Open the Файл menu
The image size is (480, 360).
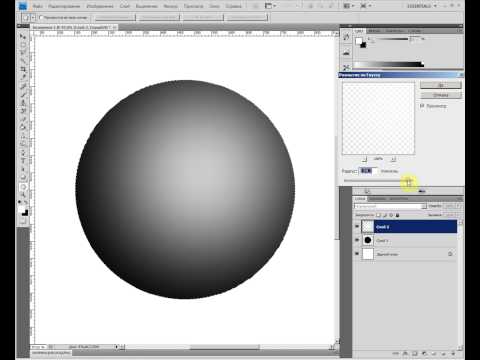[38, 6]
